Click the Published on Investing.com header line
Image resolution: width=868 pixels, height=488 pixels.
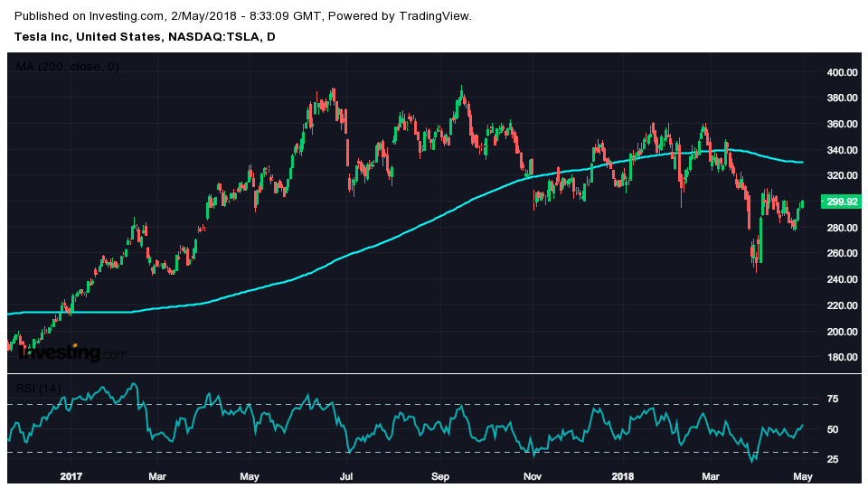point(243,16)
